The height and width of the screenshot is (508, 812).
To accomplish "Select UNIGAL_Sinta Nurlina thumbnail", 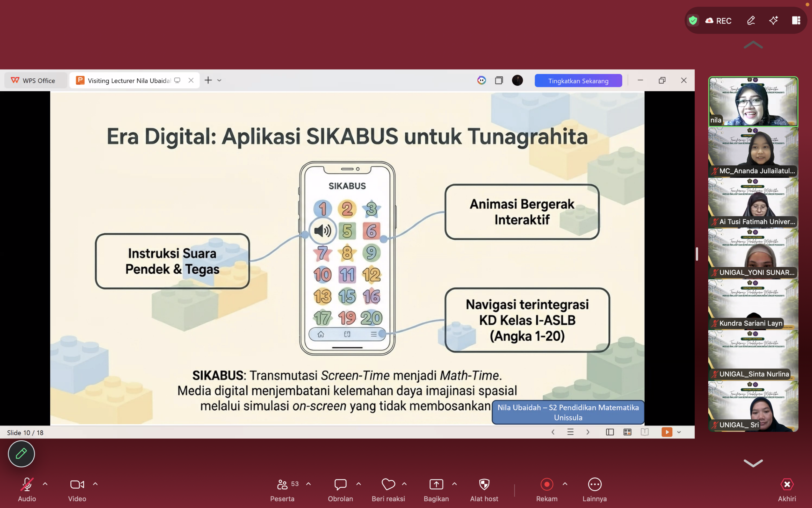I will point(753,355).
